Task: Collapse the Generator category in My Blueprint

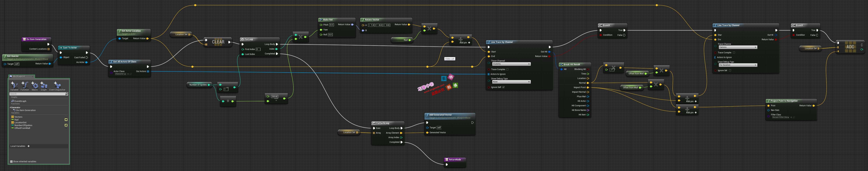Action: (x=10, y=108)
